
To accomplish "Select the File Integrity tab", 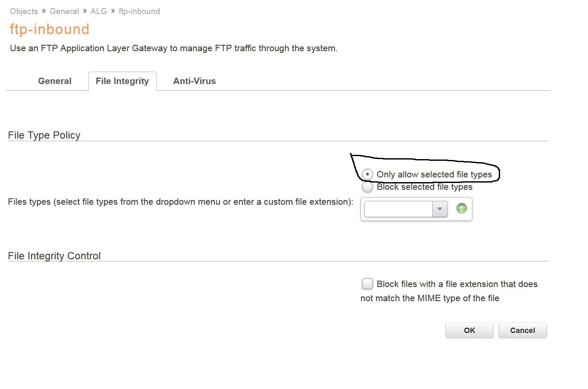I will tap(122, 81).
